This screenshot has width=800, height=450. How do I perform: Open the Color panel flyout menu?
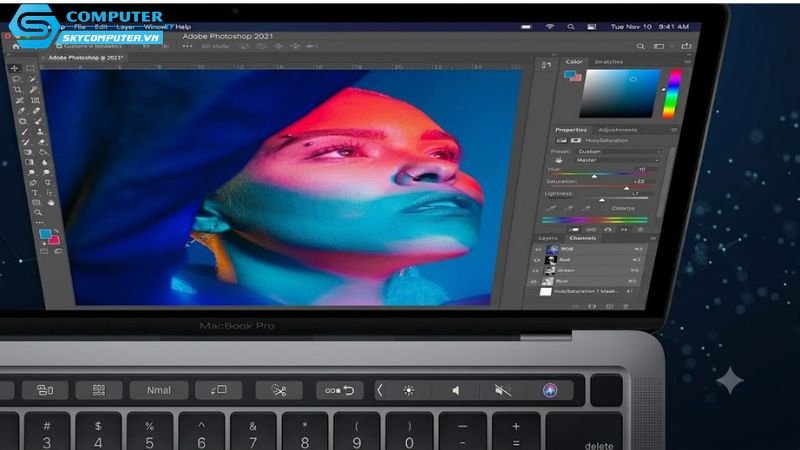687,62
